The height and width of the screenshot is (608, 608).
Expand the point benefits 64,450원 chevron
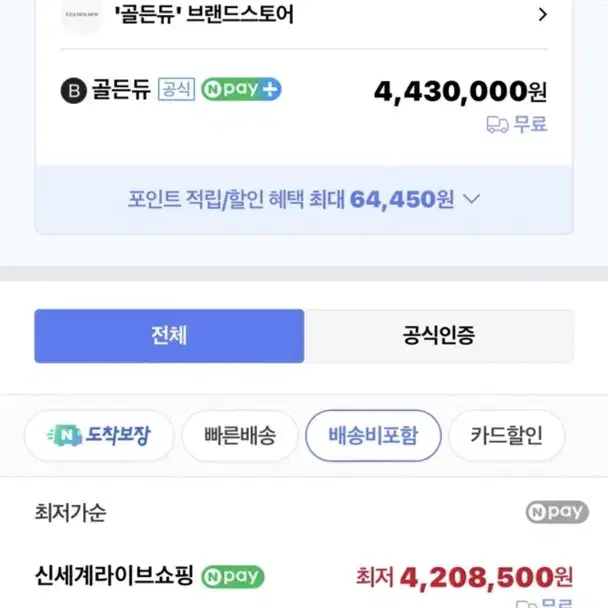tap(472, 199)
